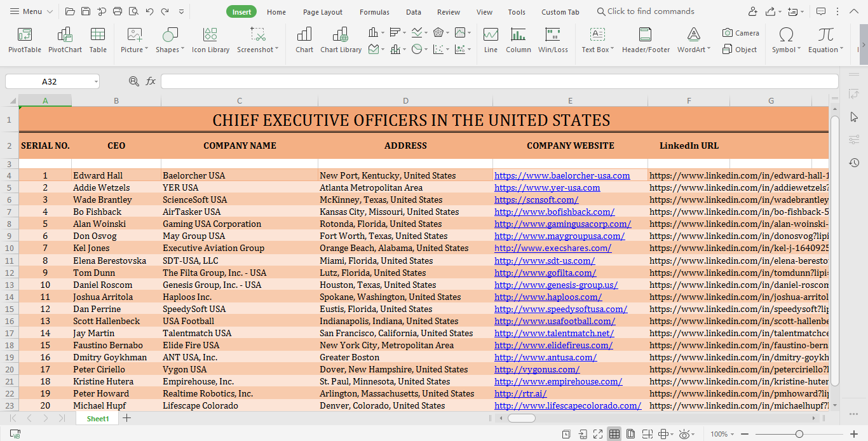Viewport: 868px width, 441px height.
Task: Insert a Line sparkline
Action: [x=491, y=40]
